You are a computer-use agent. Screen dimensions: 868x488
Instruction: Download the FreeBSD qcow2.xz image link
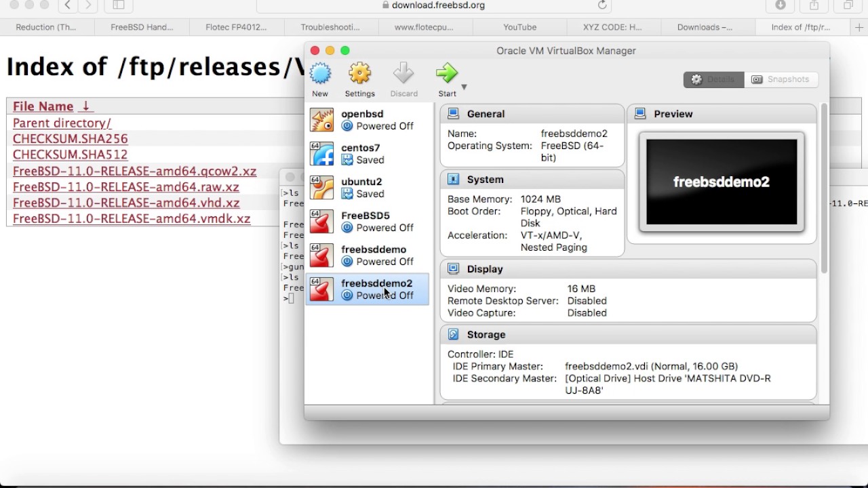(x=135, y=171)
